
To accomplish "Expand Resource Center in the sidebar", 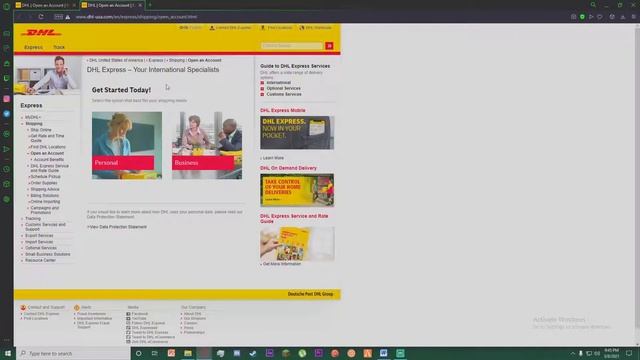I will (x=40, y=260).
